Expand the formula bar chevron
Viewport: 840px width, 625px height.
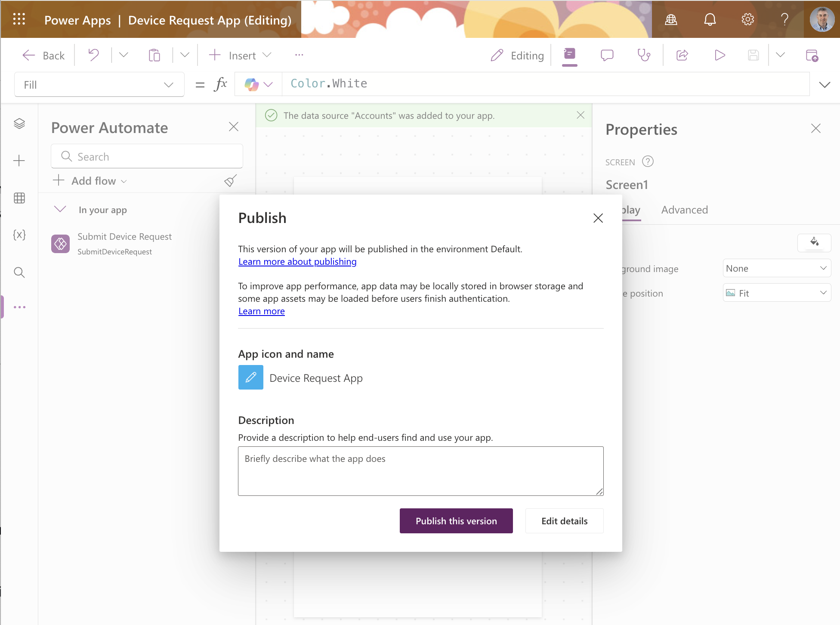click(825, 84)
